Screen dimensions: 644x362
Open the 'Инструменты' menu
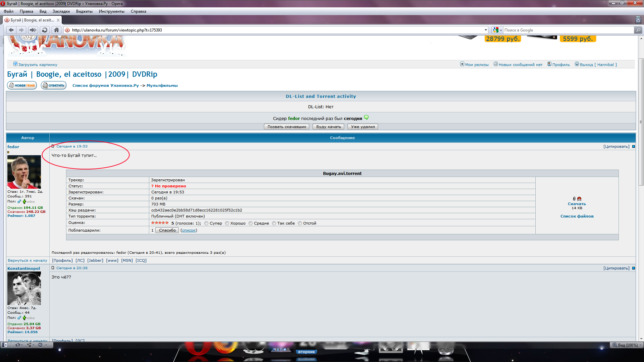[x=111, y=11]
